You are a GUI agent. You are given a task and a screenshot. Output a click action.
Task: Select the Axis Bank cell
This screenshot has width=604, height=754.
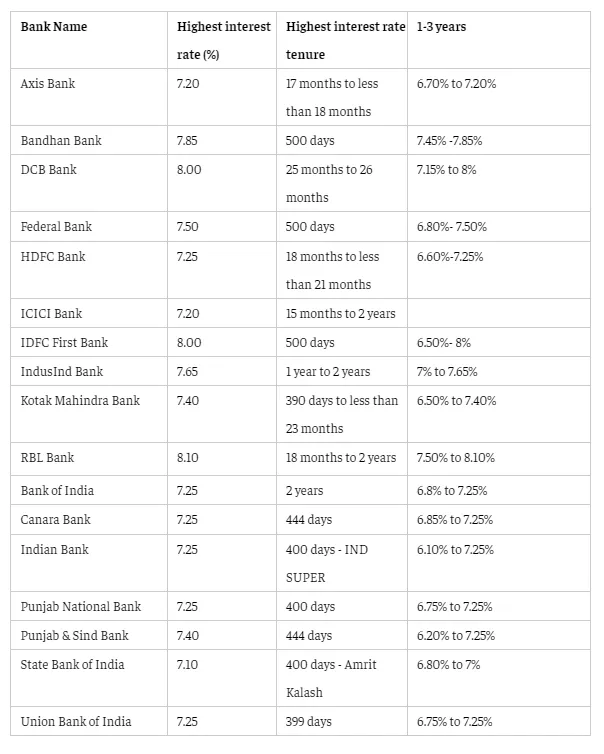89,97
